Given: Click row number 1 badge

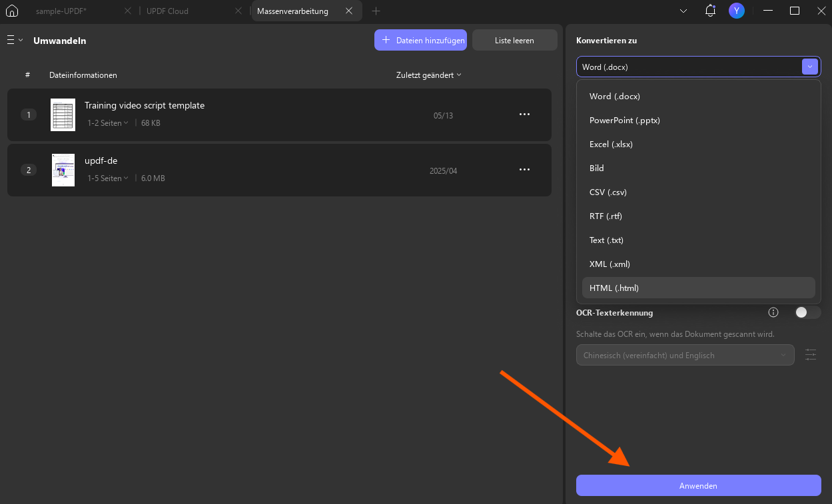Looking at the screenshot, I should pos(28,115).
